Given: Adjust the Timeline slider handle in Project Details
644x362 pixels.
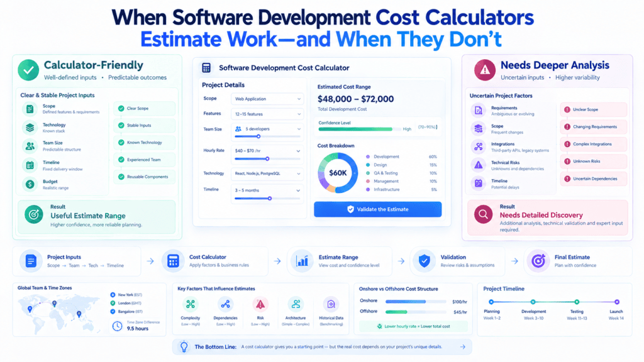Looking at the screenshot, I should (270, 199).
